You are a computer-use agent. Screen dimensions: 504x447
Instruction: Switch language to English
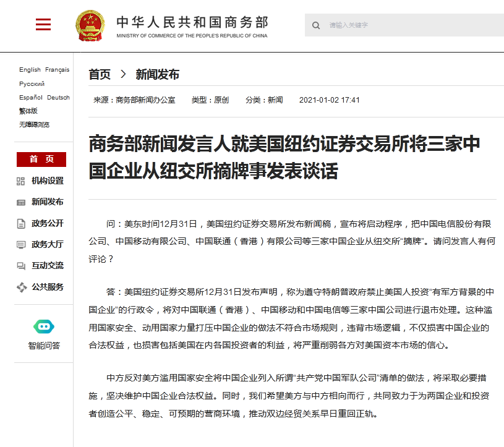click(30, 70)
